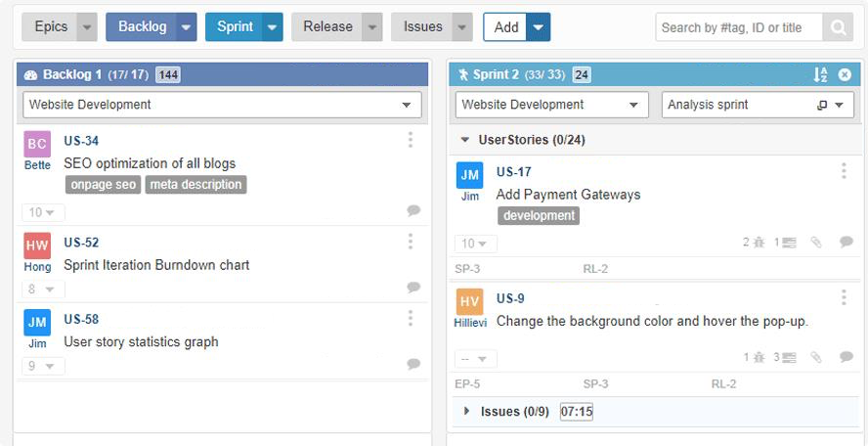Collapse the UserStories (0/24) section
The image size is (868, 446).
(x=465, y=140)
